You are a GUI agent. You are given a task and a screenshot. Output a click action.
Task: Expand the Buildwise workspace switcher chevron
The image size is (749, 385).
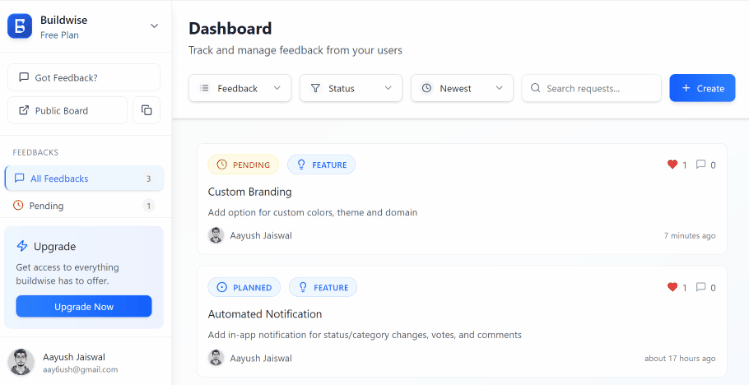click(154, 26)
